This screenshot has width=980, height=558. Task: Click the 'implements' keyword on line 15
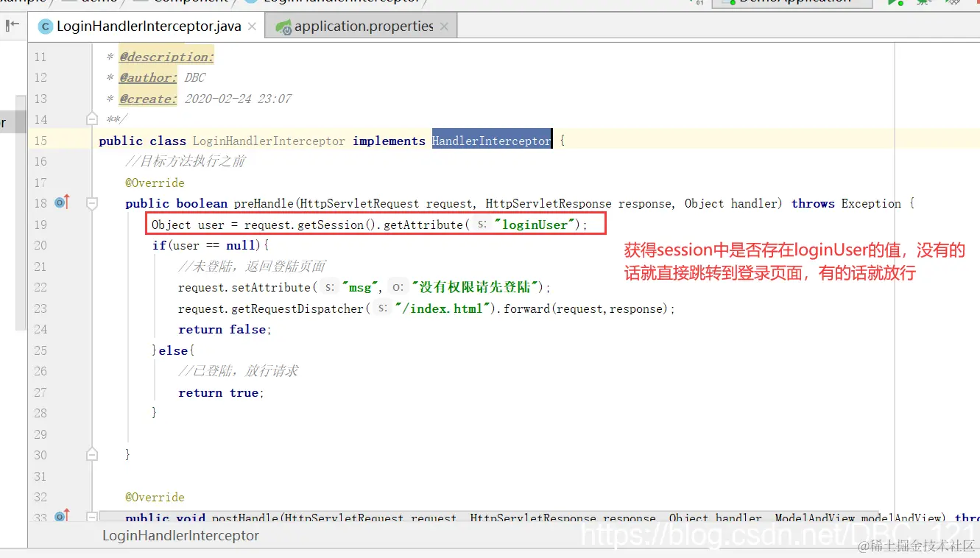(389, 141)
